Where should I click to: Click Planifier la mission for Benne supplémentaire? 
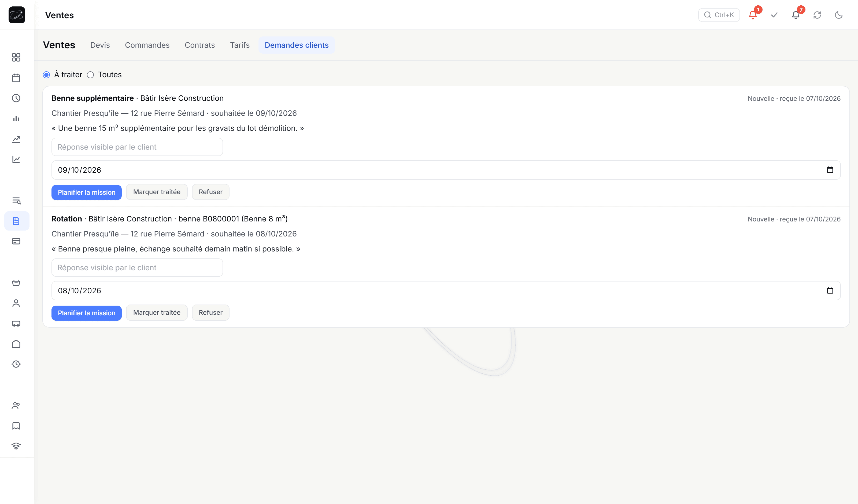[87, 192]
